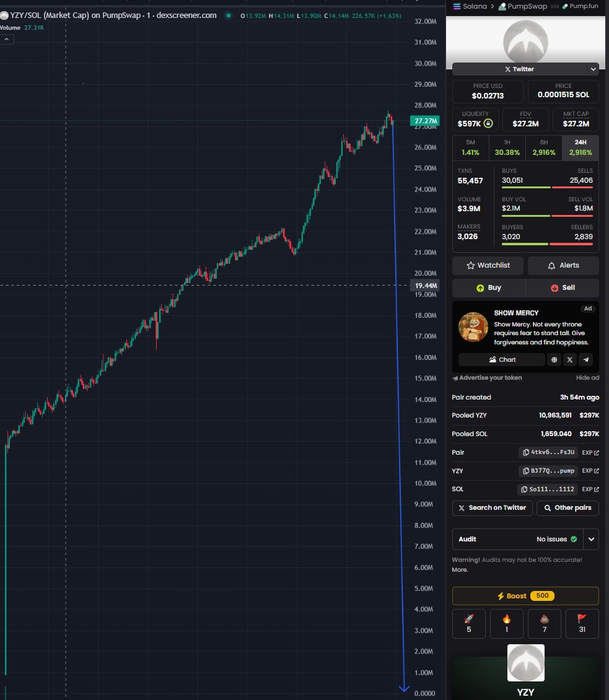Click the Sell button

562,288
